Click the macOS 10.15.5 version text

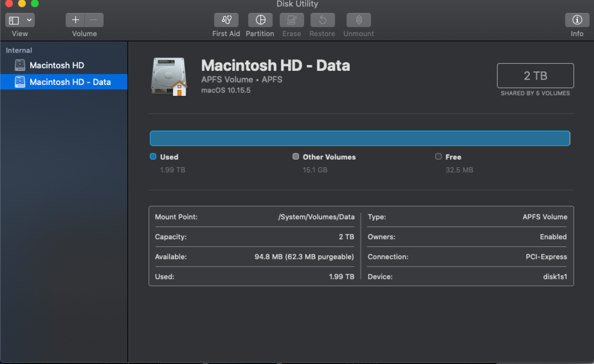[226, 90]
